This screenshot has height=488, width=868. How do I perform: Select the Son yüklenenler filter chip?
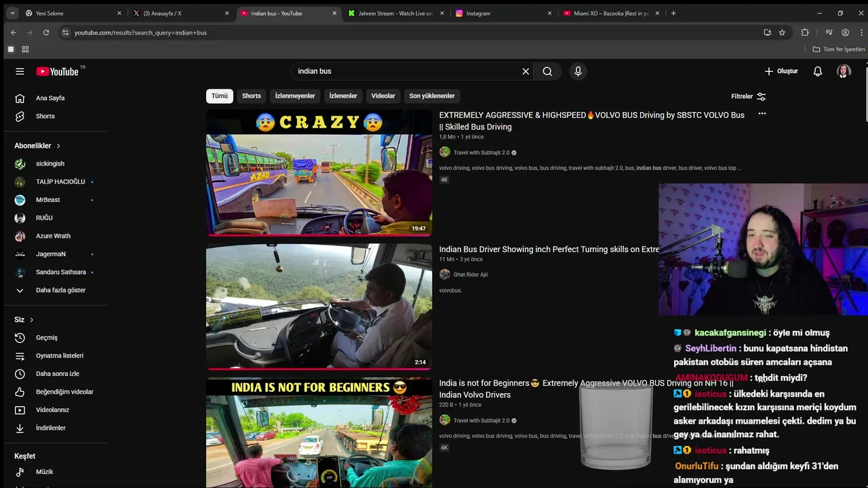[432, 96]
